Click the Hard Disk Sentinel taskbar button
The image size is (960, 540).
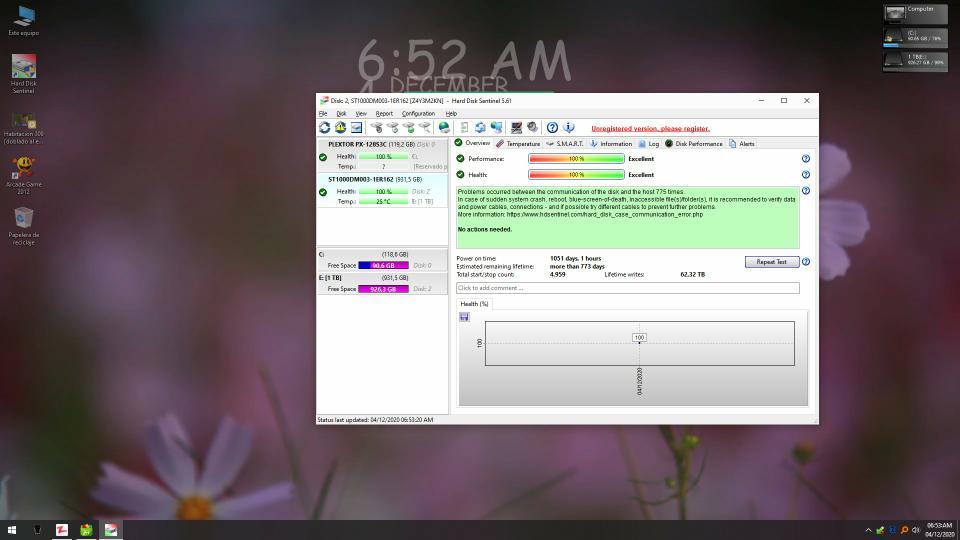click(111, 530)
